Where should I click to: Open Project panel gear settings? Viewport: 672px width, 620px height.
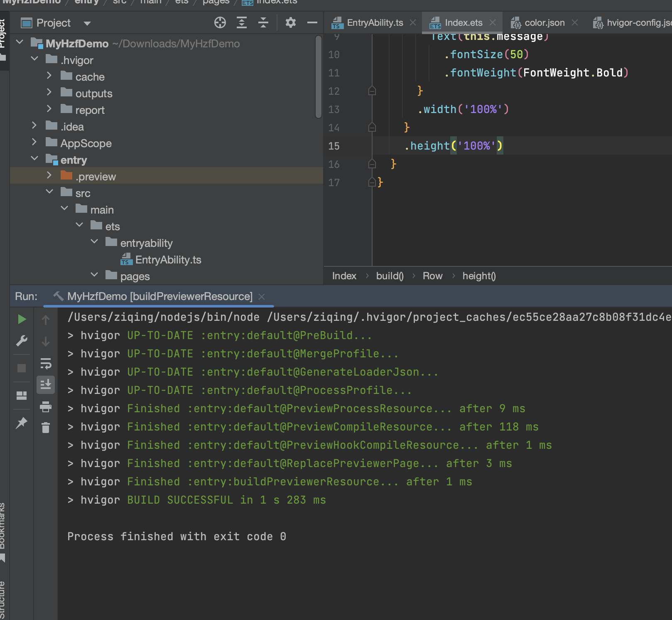(x=291, y=23)
